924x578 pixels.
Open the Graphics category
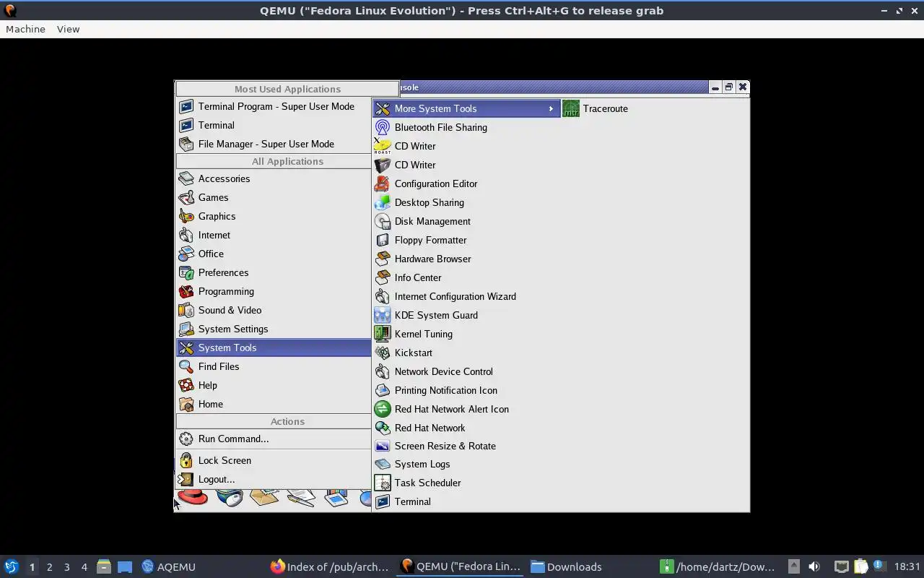(274, 216)
